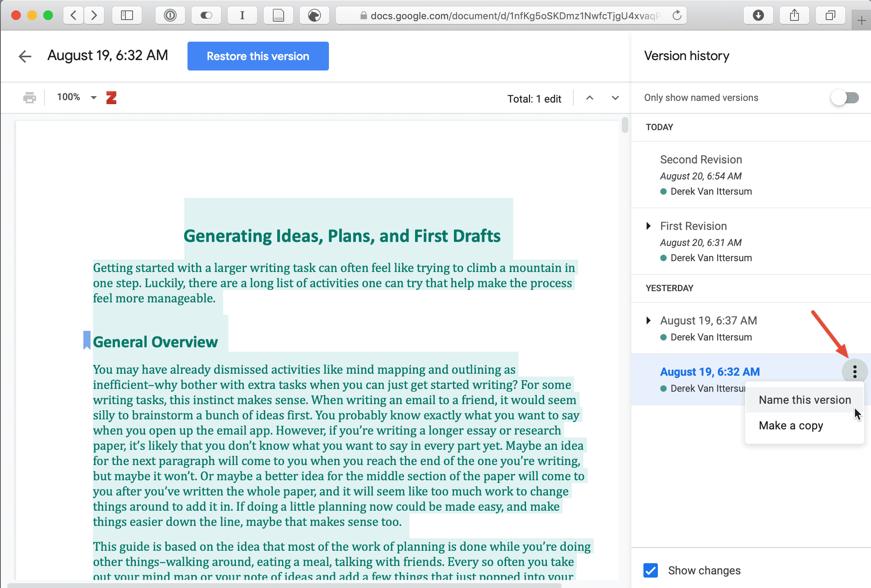
Task: Jump to the next edit
Action: pos(615,98)
